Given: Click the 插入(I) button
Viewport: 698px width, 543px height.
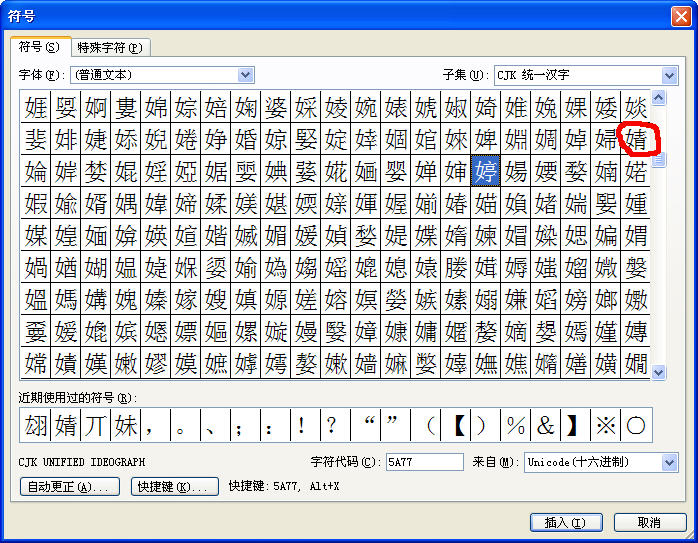Looking at the screenshot, I should (x=566, y=523).
